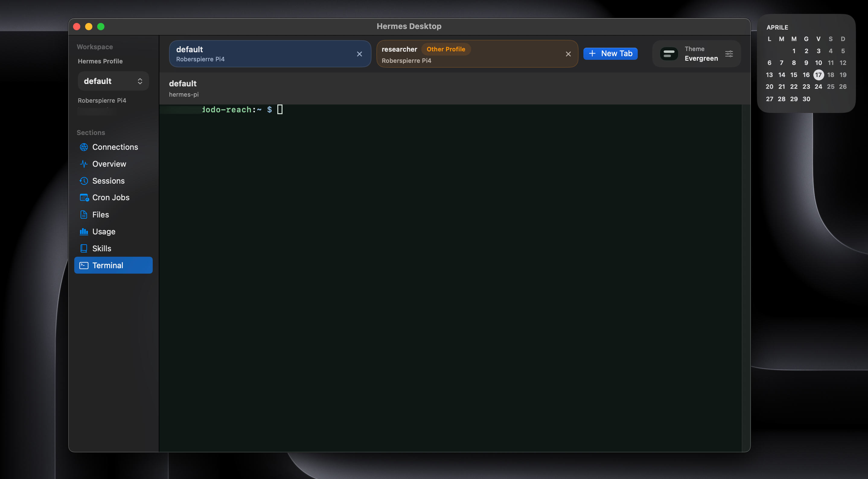Click the Terminal section icon
Viewport: 868px width, 479px height.
click(x=84, y=265)
